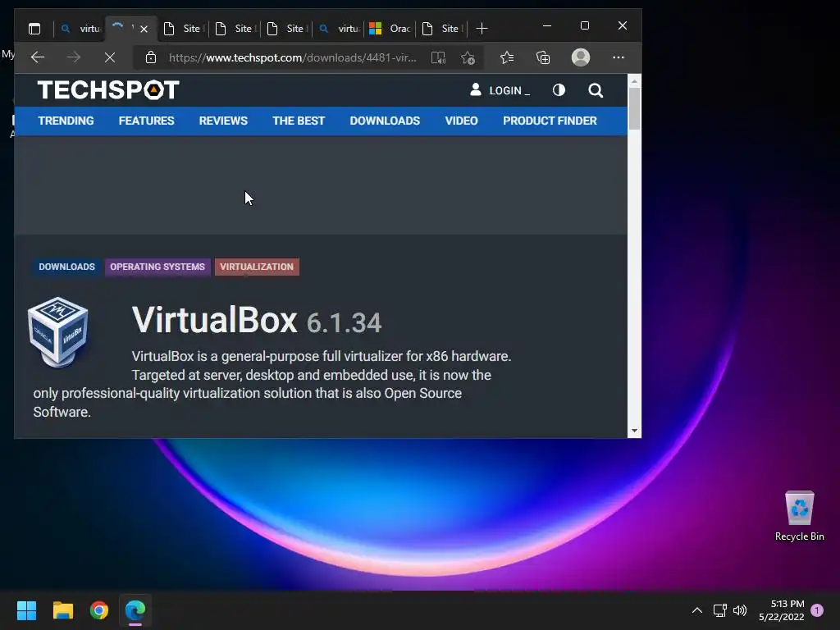
Task: Click the Microsoft Edge taskbar icon
Action: click(135, 610)
